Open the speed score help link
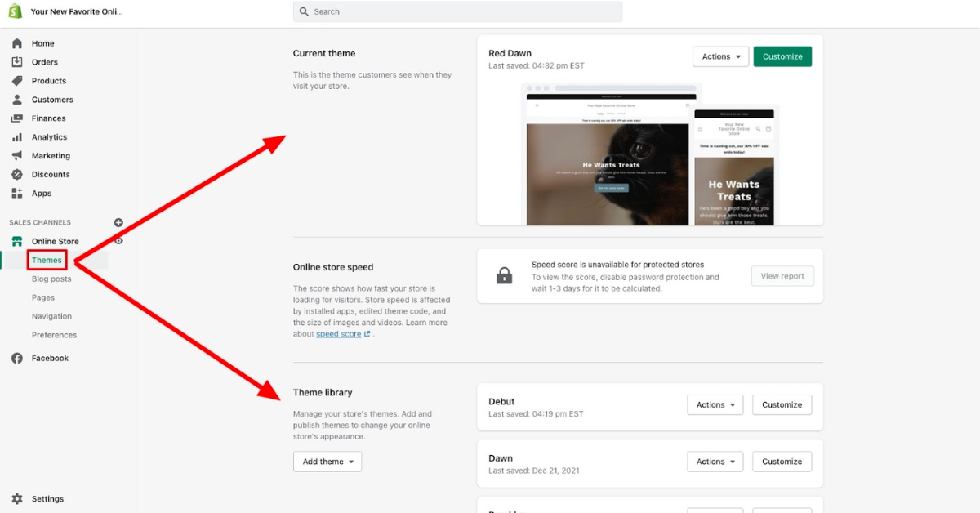Image resolution: width=980 pixels, height=513 pixels. click(x=337, y=333)
